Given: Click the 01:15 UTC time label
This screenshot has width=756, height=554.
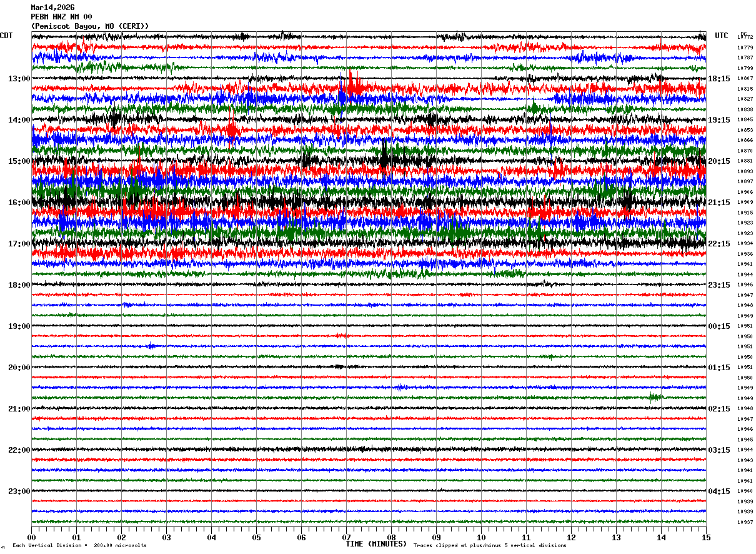Looking at the screenshot, I should [x=719, y=368].
